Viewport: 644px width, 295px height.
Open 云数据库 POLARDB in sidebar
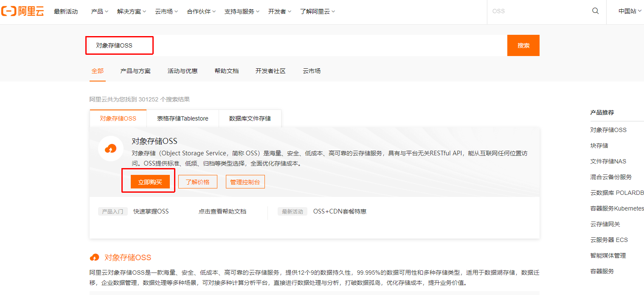click(617, 193)
